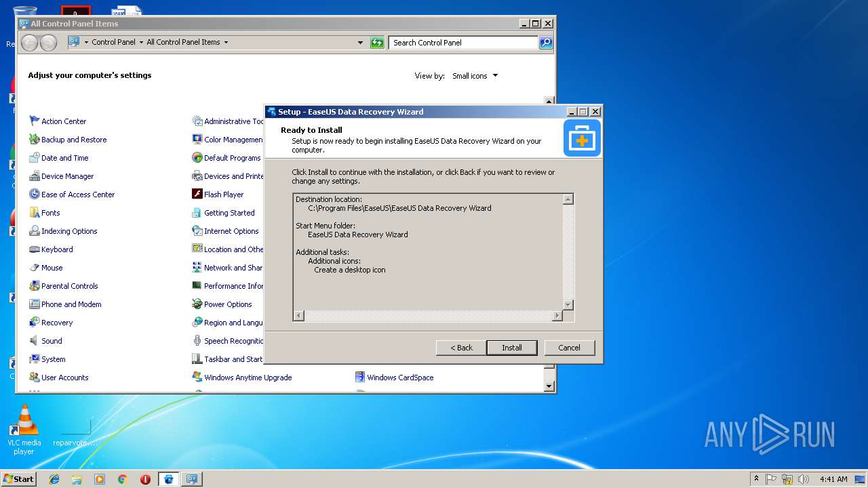Refresh the Control Panel address bar
The height and width of the screenshot is (488, 868).
point(377,43)
